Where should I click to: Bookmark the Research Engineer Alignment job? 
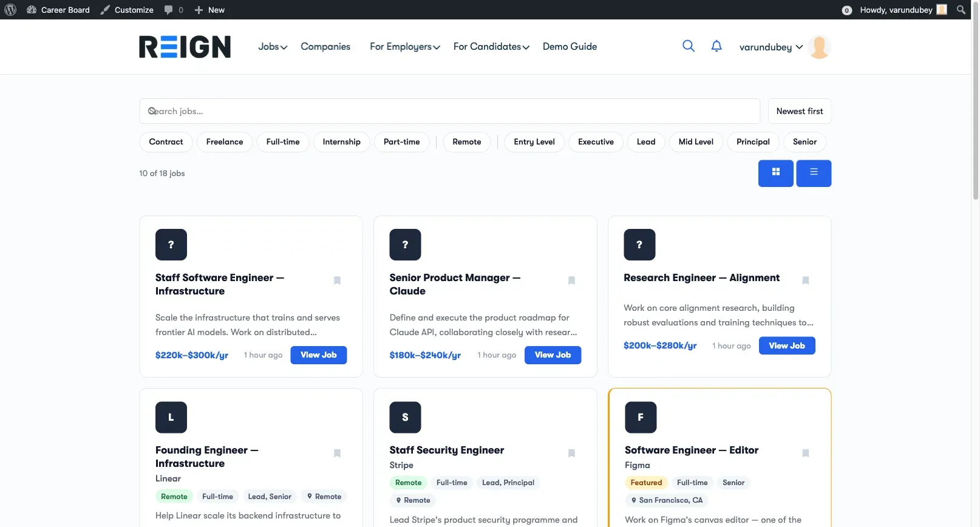coord(806,280)
